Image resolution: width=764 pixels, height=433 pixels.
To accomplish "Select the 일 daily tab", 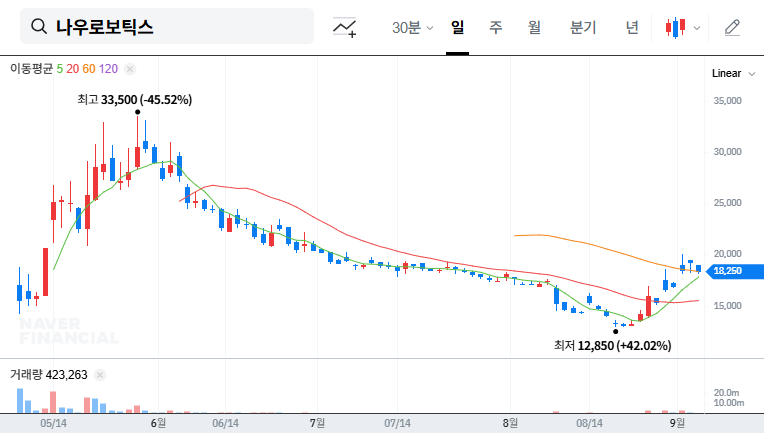I will pos(457,27).
